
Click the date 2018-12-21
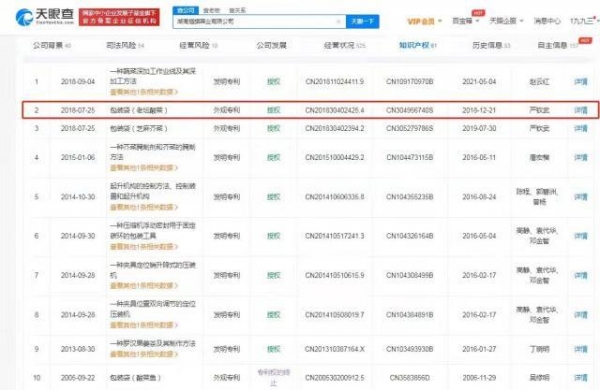(479, 110)
